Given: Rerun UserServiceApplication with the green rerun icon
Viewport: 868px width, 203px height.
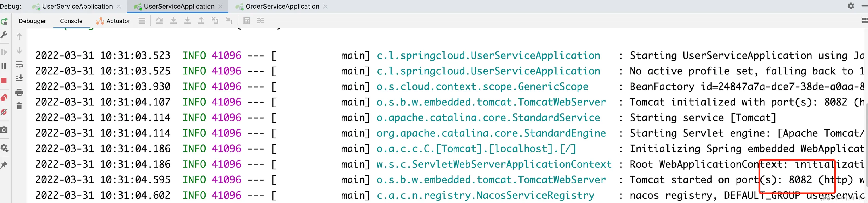Looking at the screenshot, I should pyautogui.click(x=4, y=22).
